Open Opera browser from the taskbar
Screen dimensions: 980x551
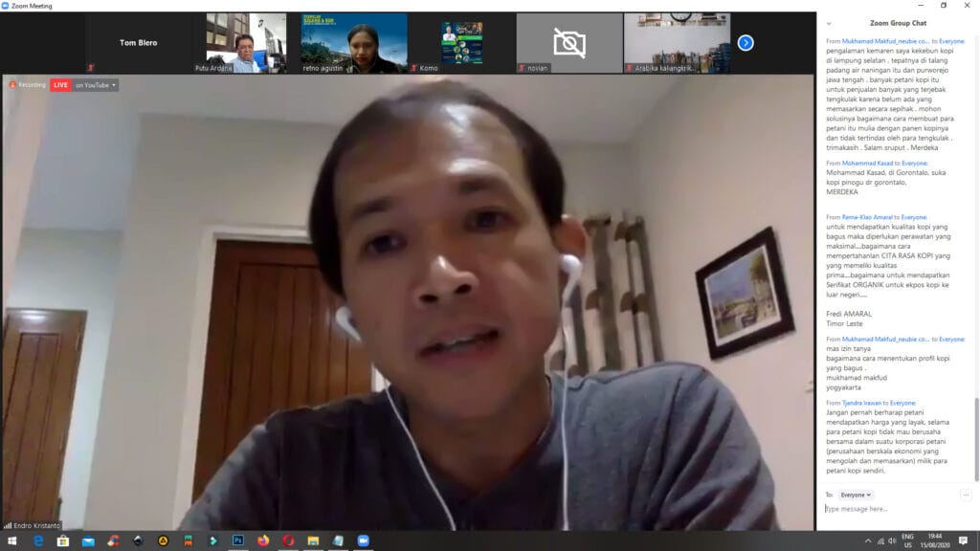[288, 541]
